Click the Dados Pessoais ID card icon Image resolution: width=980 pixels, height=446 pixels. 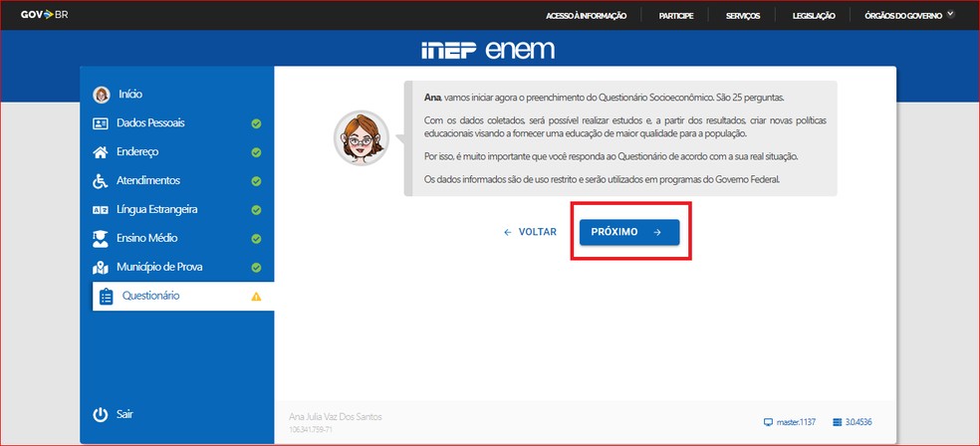(101, 123)
